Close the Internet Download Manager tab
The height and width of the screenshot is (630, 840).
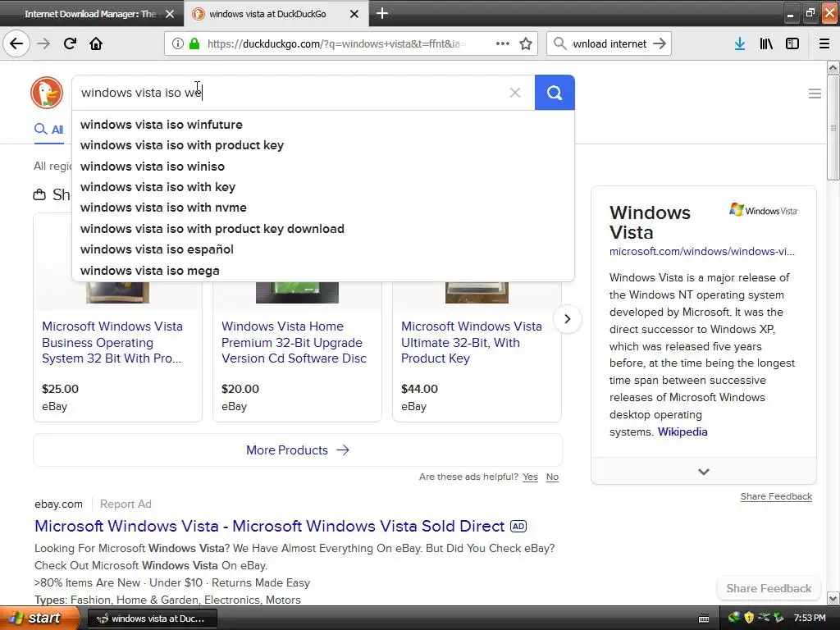point(170,14)
